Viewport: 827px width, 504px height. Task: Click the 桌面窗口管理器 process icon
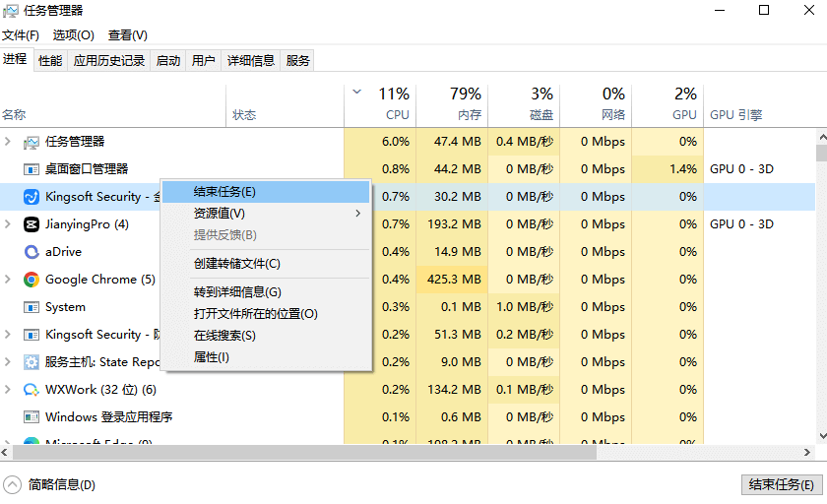32,169
